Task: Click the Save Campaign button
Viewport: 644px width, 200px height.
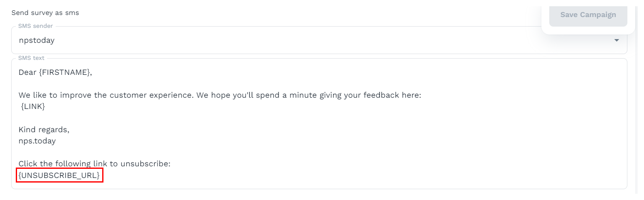Action: click(588, 15)
